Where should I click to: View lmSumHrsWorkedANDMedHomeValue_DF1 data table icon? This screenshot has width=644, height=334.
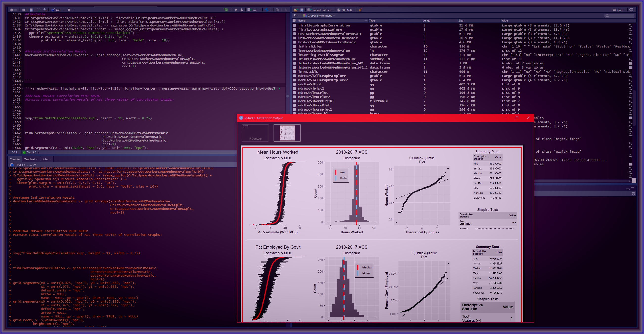pos(630,63)
